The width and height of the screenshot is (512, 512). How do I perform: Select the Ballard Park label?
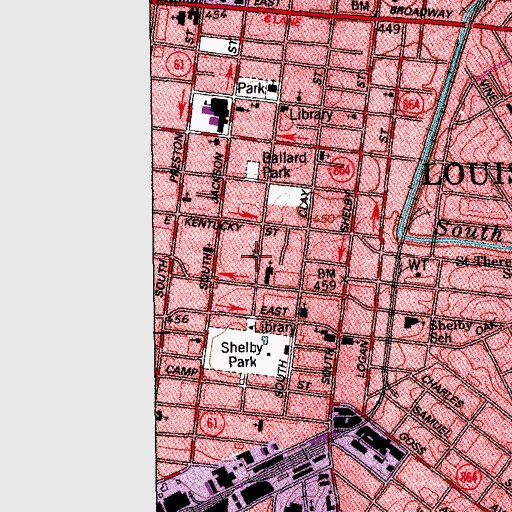point(284,165)
